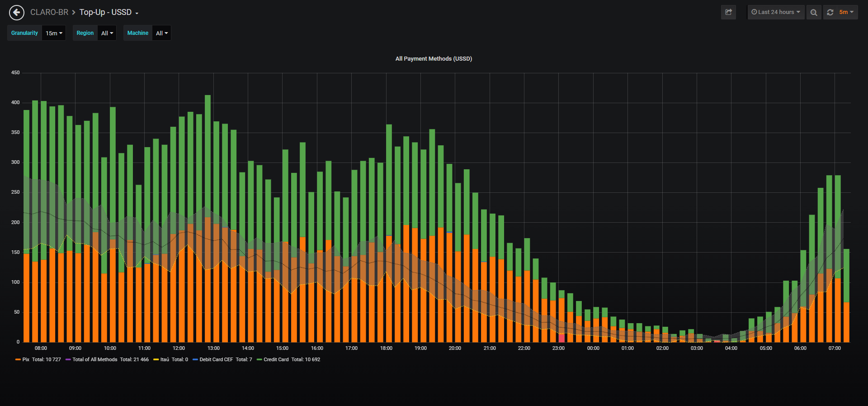Click the yellow Itaú legend color swatch
Viewport: 868px width, 406px height.
[156, 359]
